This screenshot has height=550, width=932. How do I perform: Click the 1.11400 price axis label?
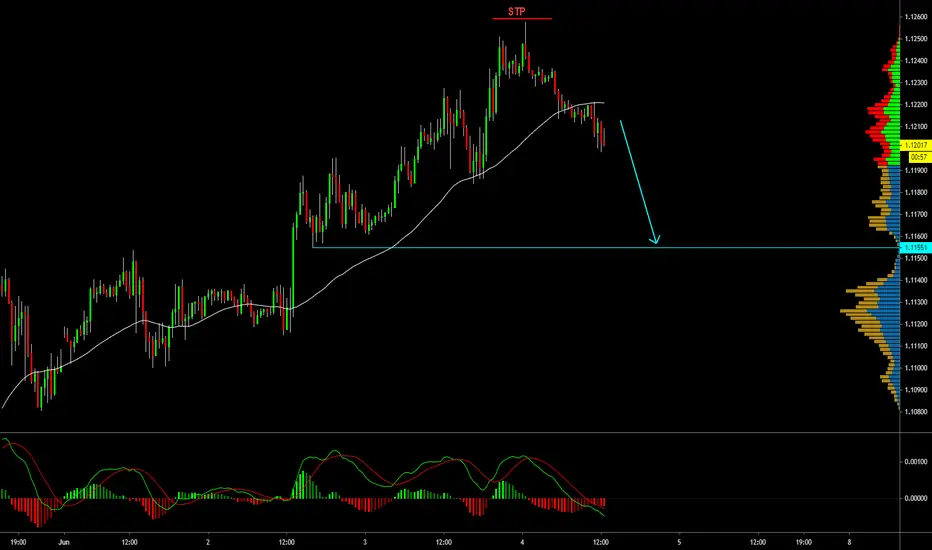(916, 280)
